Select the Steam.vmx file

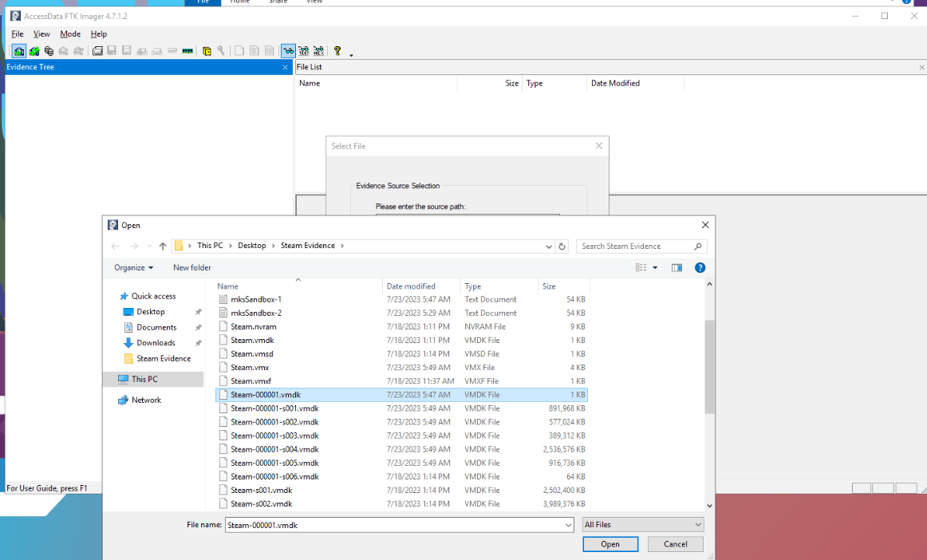402,367
